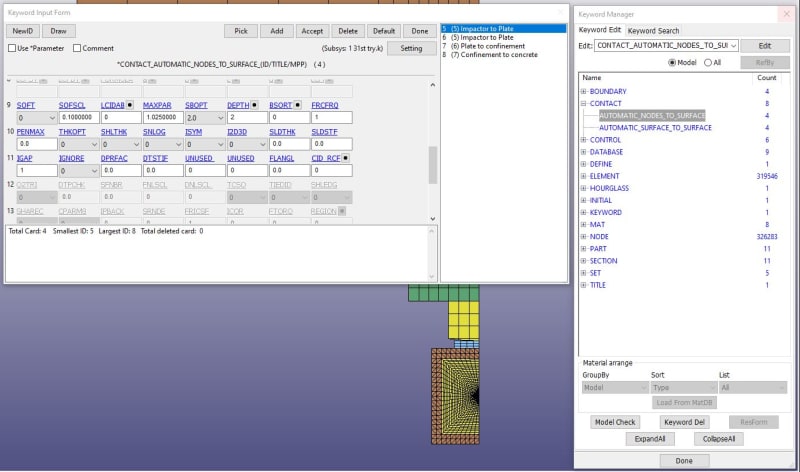Click the Draw button
Viewport: 800px width, 472px height.
pyautogui.click(x=59, y=31)
